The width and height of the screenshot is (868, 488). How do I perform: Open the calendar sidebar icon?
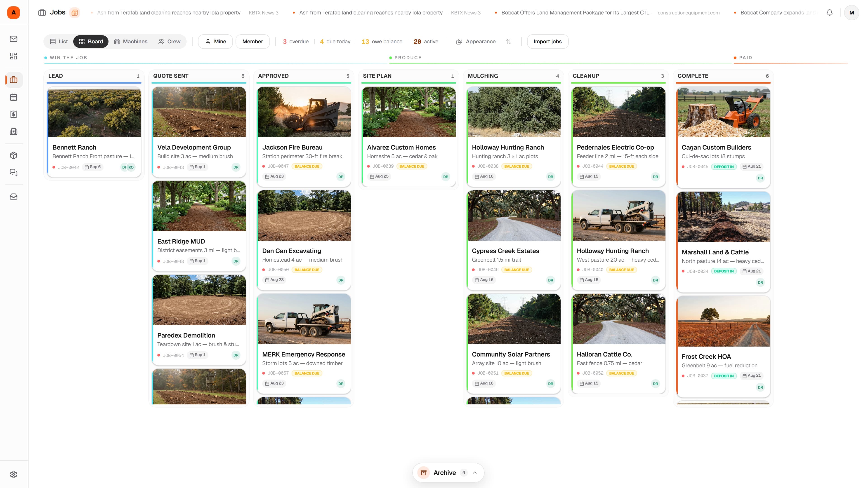click(x=14, y=97)
